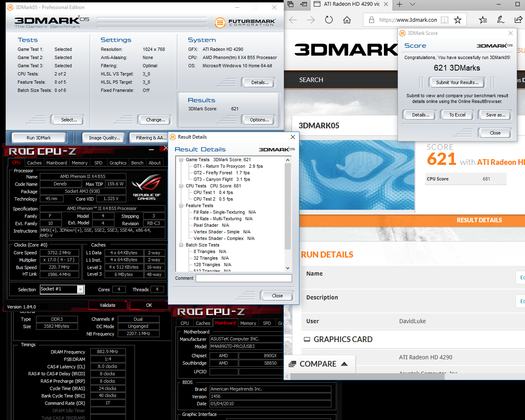The height and width of the screenshot is (420, 525).
Task: Collapse the Batch Size Tests tree node
Action: pos(181,245)
